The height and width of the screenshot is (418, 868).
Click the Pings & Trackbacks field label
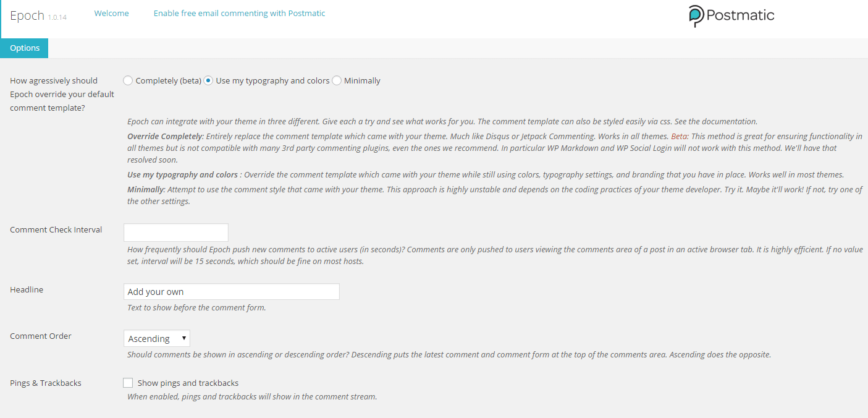coord(46,383)
